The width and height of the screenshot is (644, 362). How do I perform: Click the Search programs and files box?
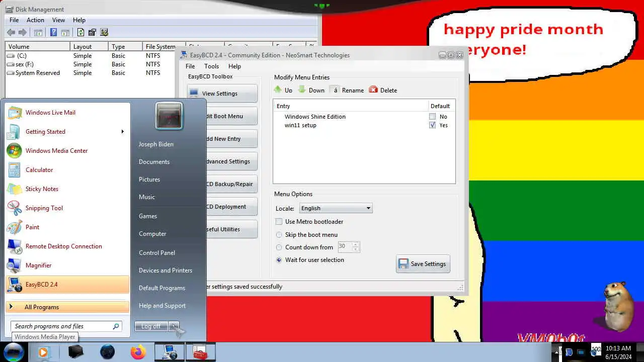tap(66, 326)
